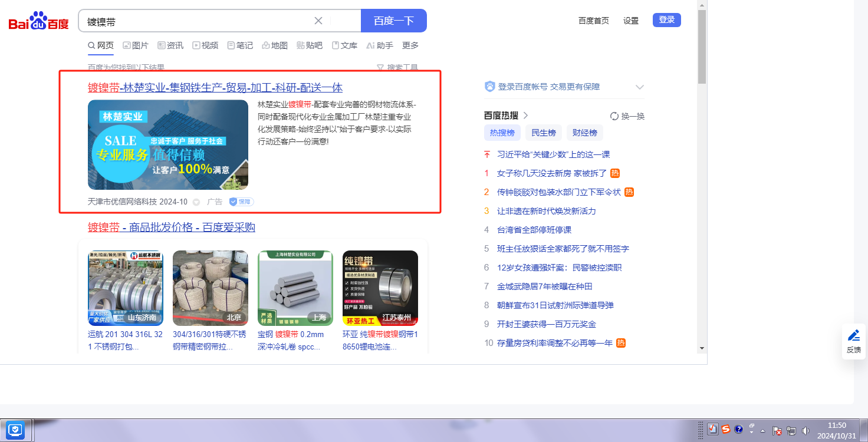Click the 反馈 feedback pencil icon

[x=854, y=335]
